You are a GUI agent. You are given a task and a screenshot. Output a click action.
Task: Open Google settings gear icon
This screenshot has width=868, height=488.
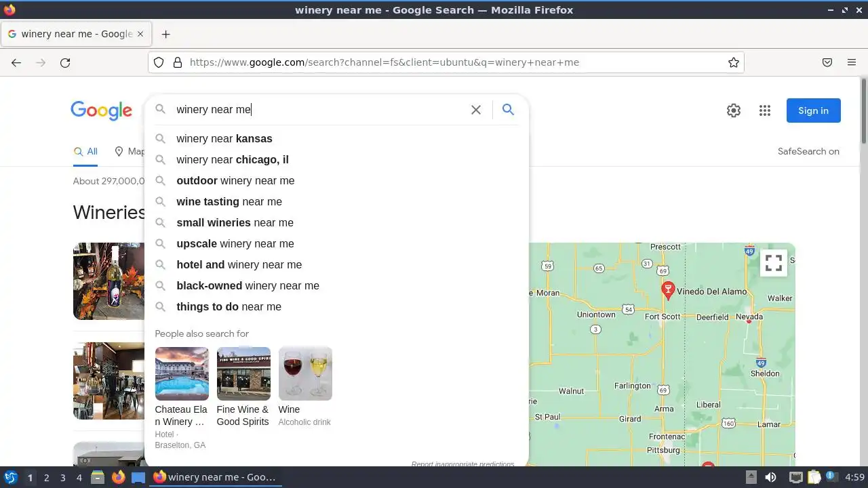pos(734,110)
